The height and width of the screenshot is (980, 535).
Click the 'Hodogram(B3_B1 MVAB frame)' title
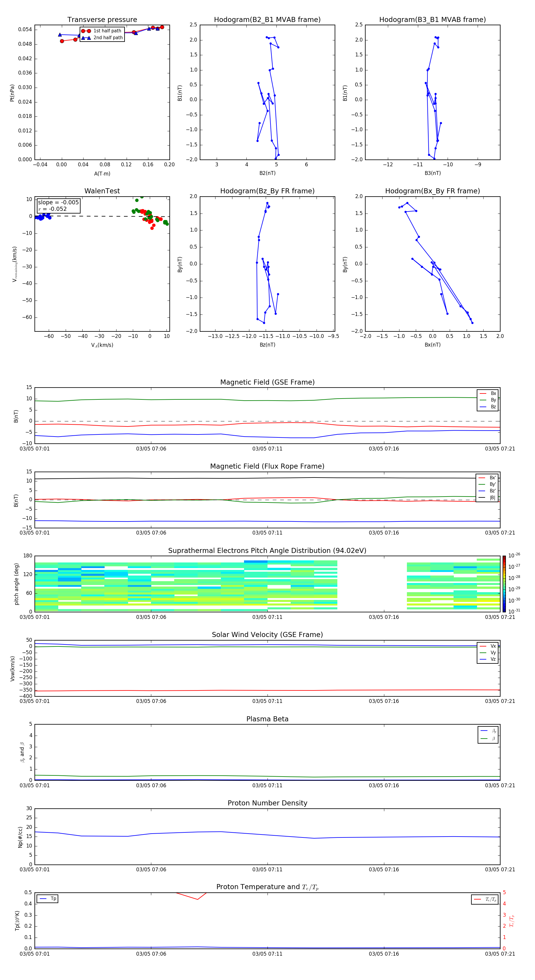click(x=432, y=20)
